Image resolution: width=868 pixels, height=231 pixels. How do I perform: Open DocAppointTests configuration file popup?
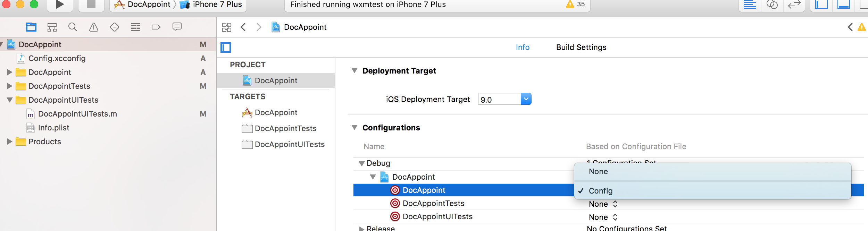click(x=603, y=204)
